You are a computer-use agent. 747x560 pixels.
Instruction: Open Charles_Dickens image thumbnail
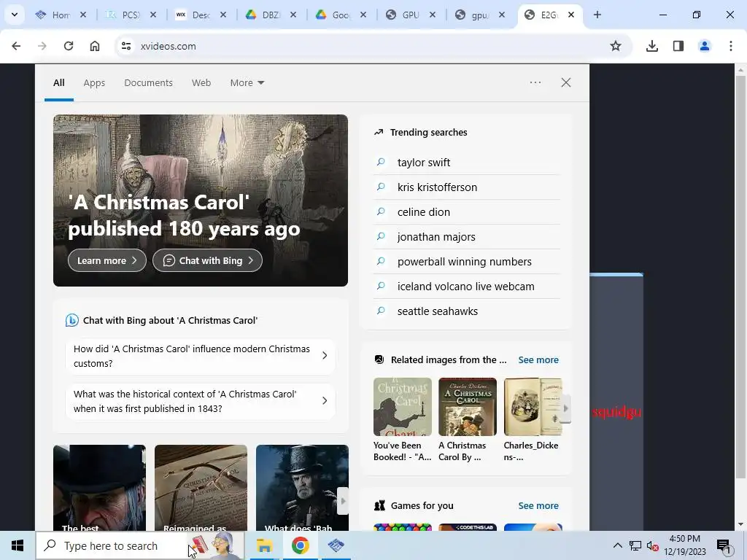[533, 407]
